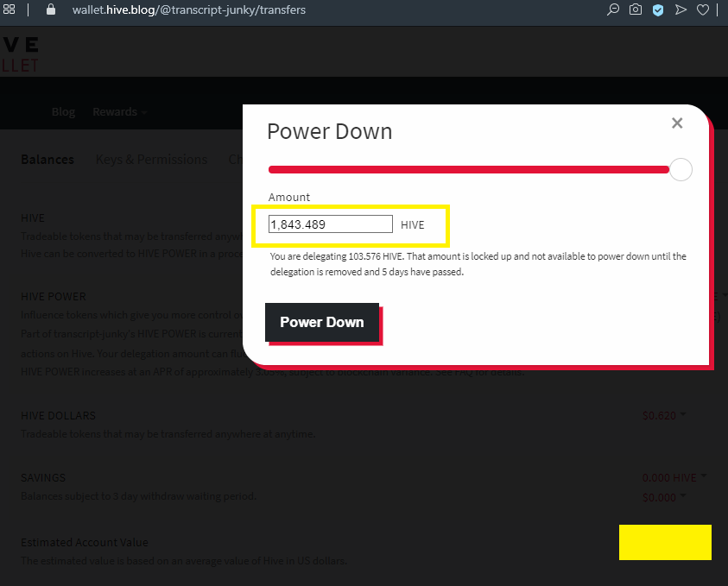The width and height of the screenshot is (728, 586).
Task: Open the browser speed dial grid icon
Action: [9, 9]
